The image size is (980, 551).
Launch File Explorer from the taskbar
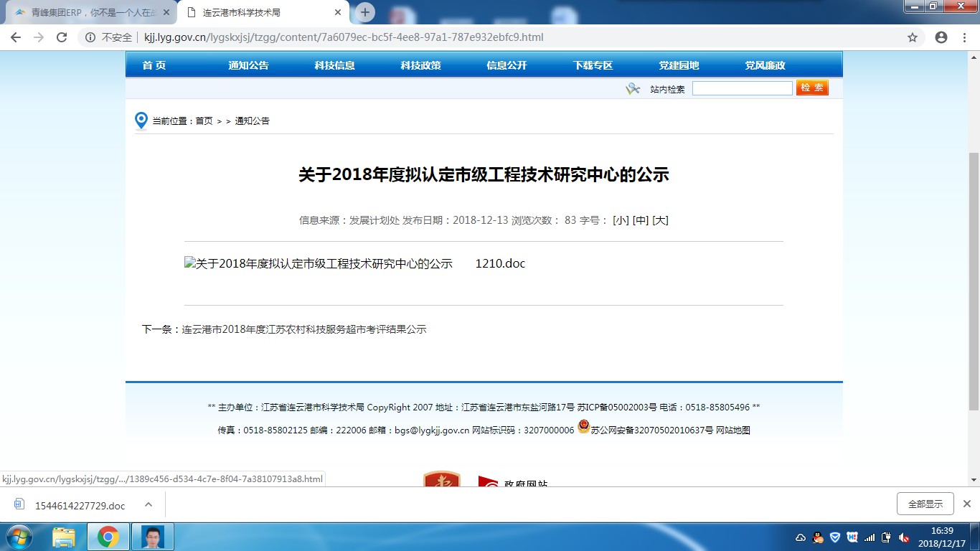tap(64, 537)
